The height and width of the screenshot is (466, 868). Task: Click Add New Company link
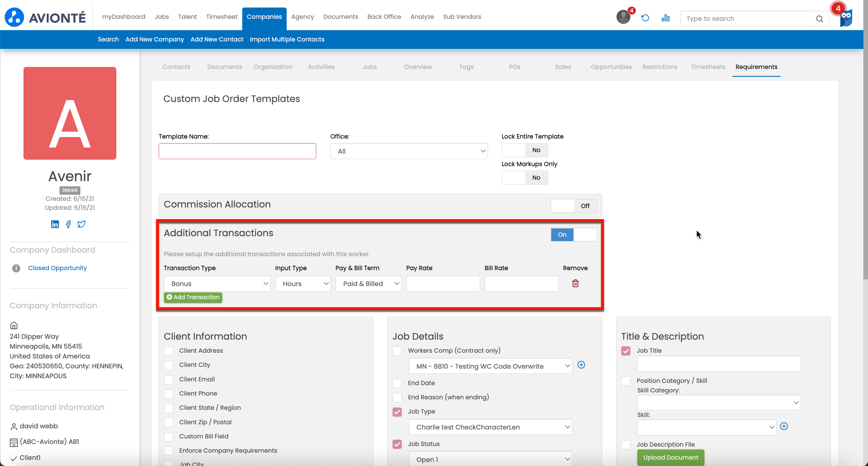point(155,39)
